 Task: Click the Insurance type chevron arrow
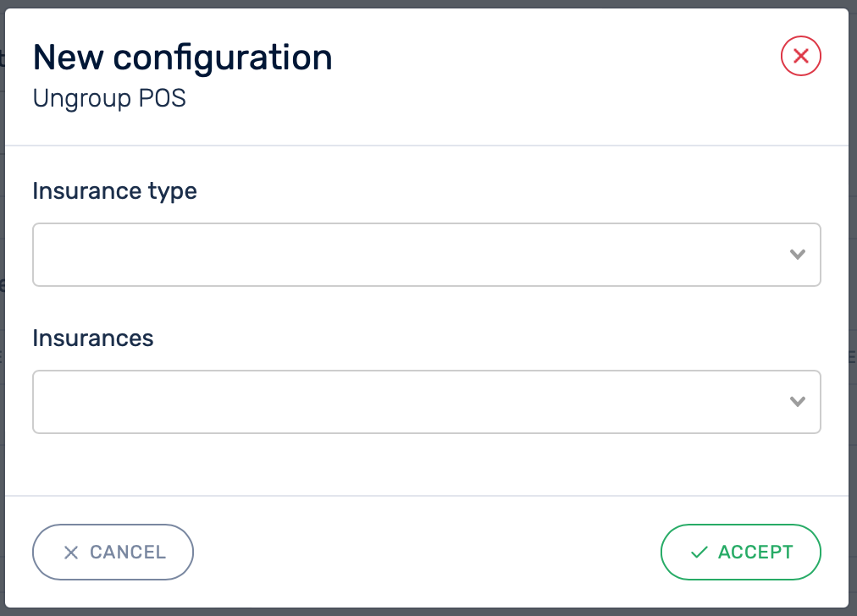pyautogui.click(x=797, y=255)
